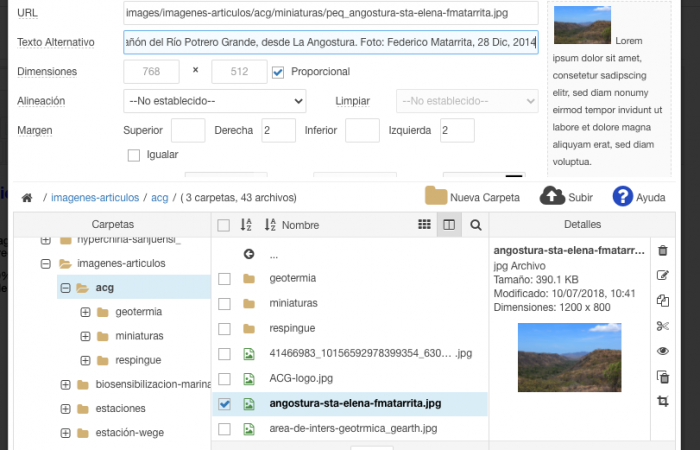Go to imagenes-articulos in breadcrumb path
This screenshot has width=700, height=450.
pyautogui.click(x=95, y=198)
